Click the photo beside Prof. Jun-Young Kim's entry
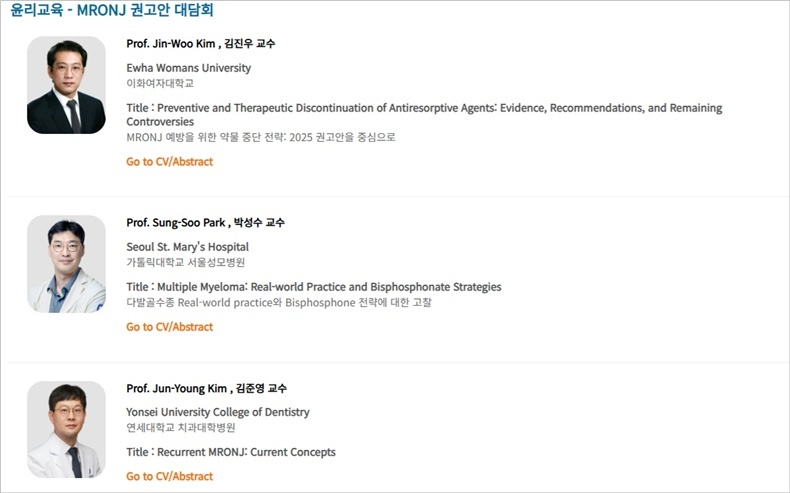The image size is (790, 493). (x=66, y=429)
